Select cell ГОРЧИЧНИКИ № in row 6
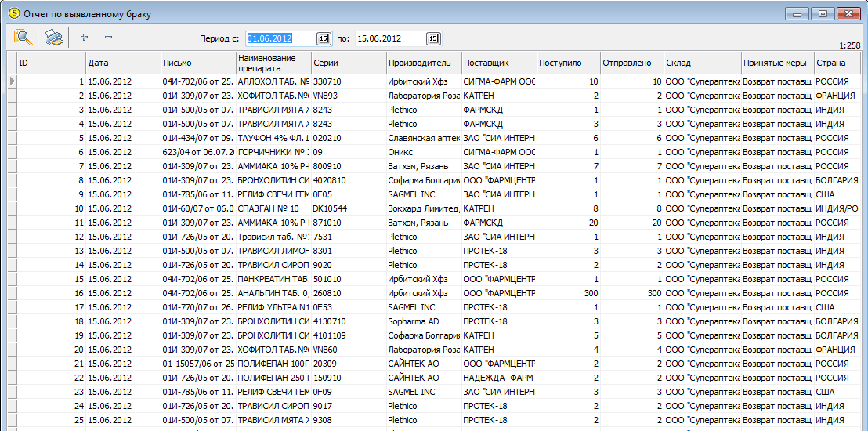 pos(274,152)
